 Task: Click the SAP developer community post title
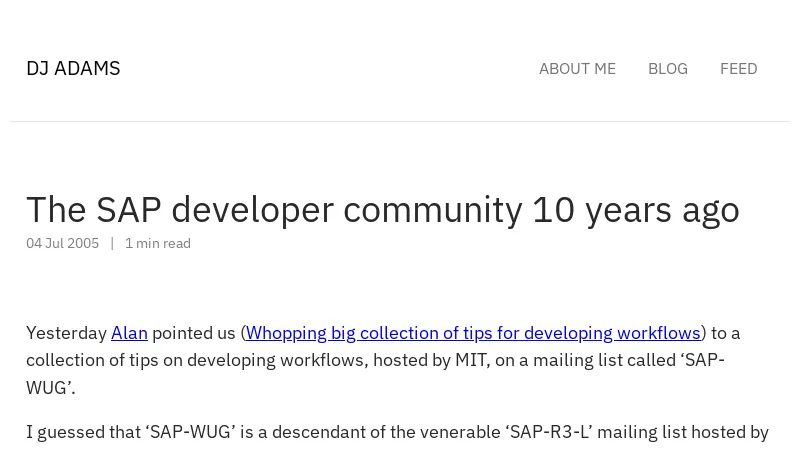tap(383, 210)
